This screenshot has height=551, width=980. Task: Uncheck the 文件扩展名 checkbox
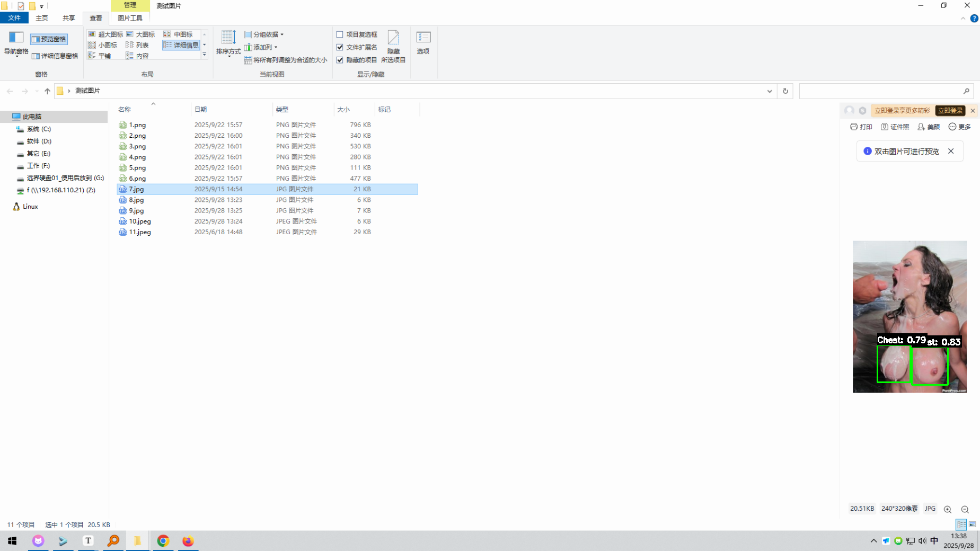click(340, 47)
